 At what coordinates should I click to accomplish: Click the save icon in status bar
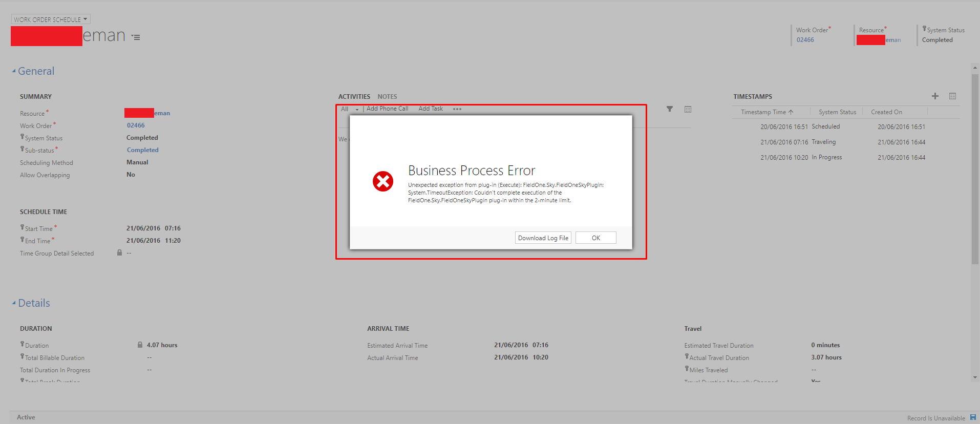coord(973,417)
